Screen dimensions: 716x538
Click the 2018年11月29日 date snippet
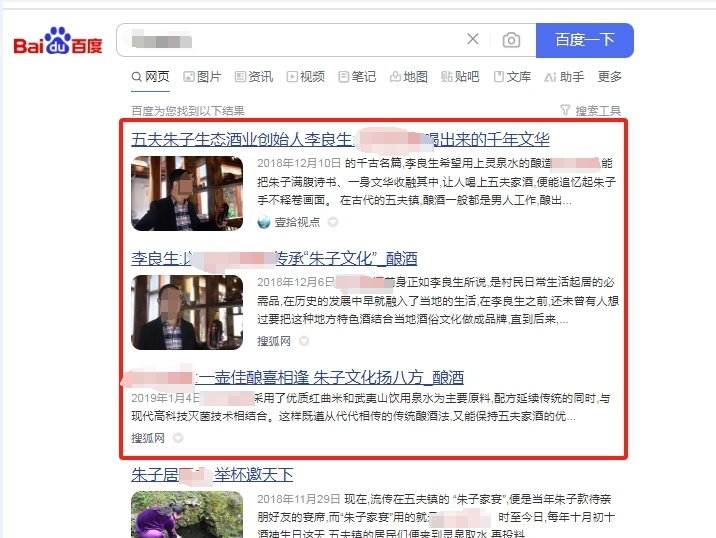(x=299, y=499)
